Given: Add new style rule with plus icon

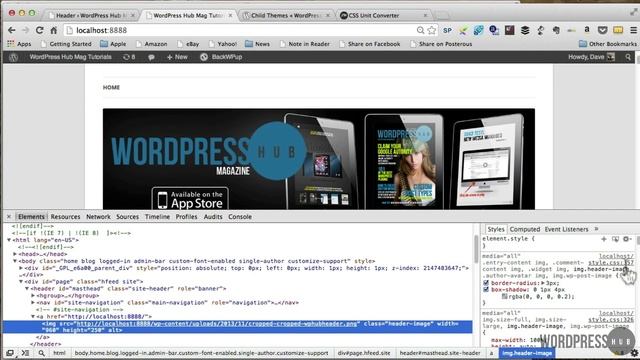Looking at the screenshot, I should [604, 239].
